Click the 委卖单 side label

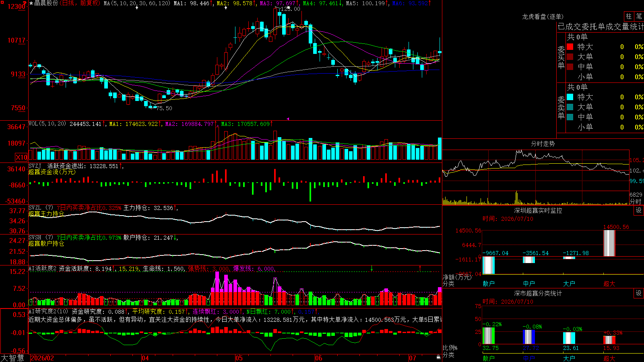[561, 107]
